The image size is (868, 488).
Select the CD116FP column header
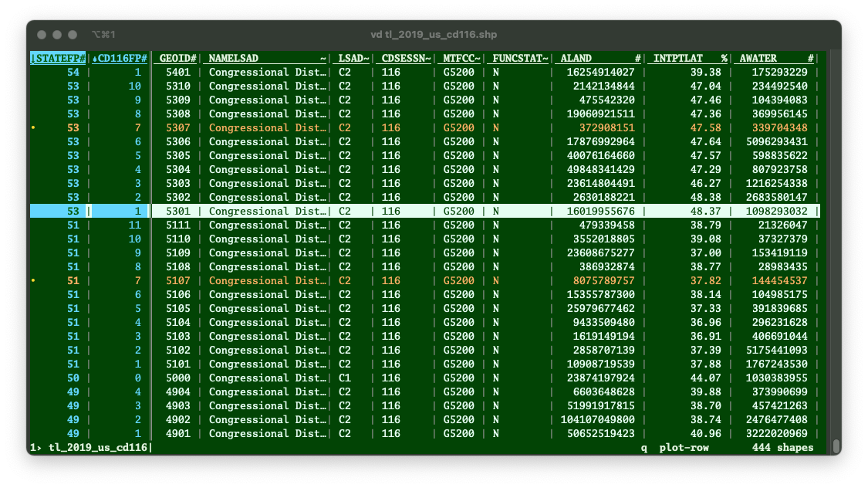click(118, 58)
